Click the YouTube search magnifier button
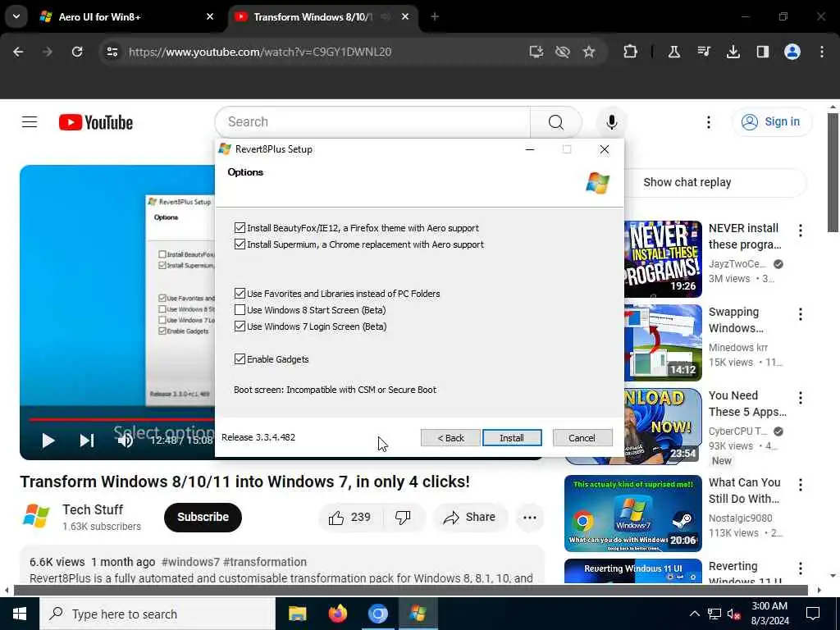The image size is (840, 630). (556, 122)
